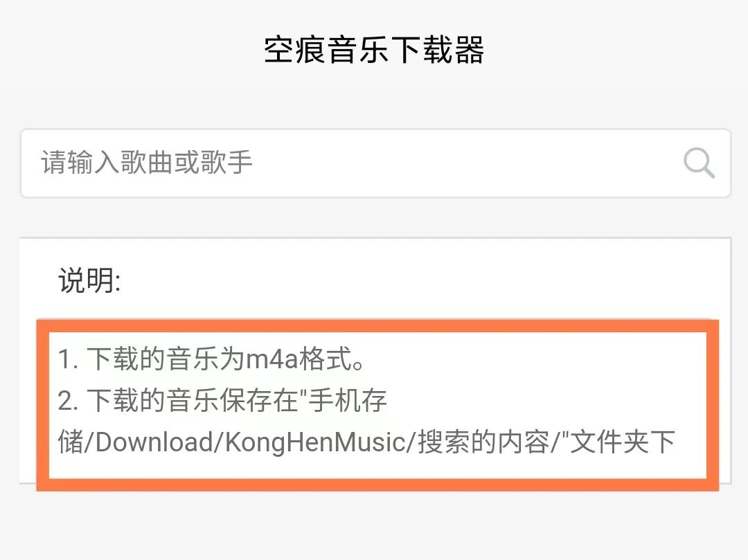The height and width of the screenshot is (560, 748).
Task: Click the magnifying glass search icon
Action: pyautogui.click(x=699, y=163)
